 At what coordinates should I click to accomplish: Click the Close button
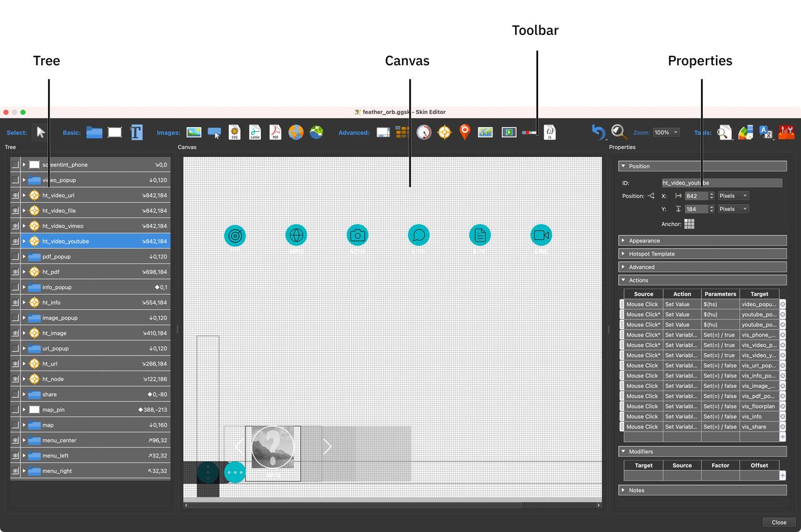(778, 522)
